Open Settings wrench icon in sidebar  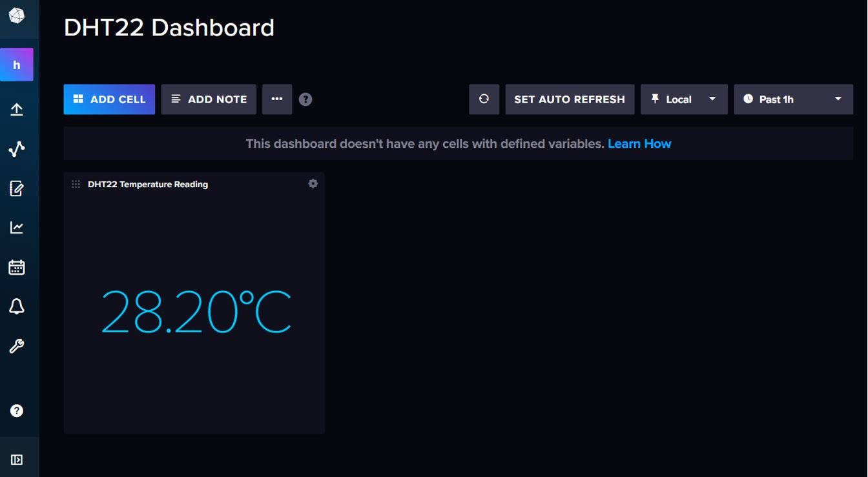click(17, 346)
